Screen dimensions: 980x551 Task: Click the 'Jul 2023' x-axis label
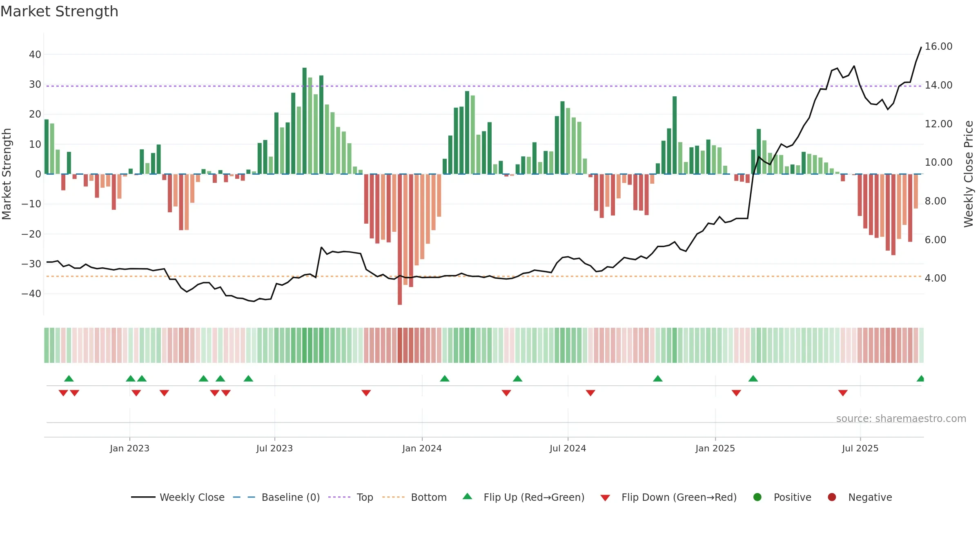click(274, 448)
